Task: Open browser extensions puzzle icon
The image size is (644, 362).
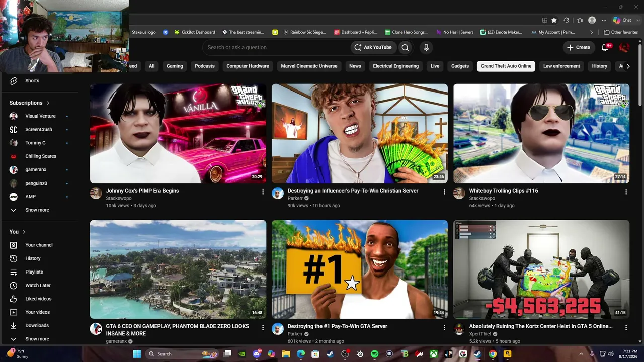Action: [x=567, y=20]
